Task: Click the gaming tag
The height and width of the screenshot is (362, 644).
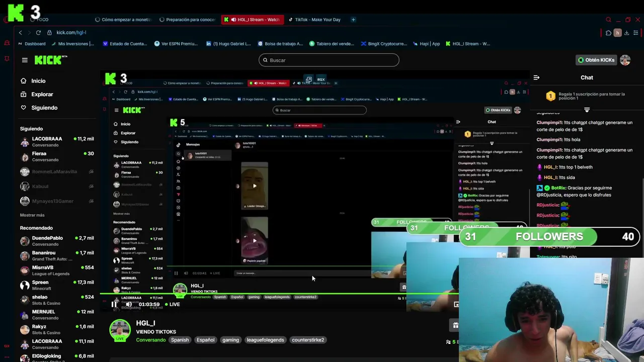Action: pyautogui.click(x=230, y=340)
